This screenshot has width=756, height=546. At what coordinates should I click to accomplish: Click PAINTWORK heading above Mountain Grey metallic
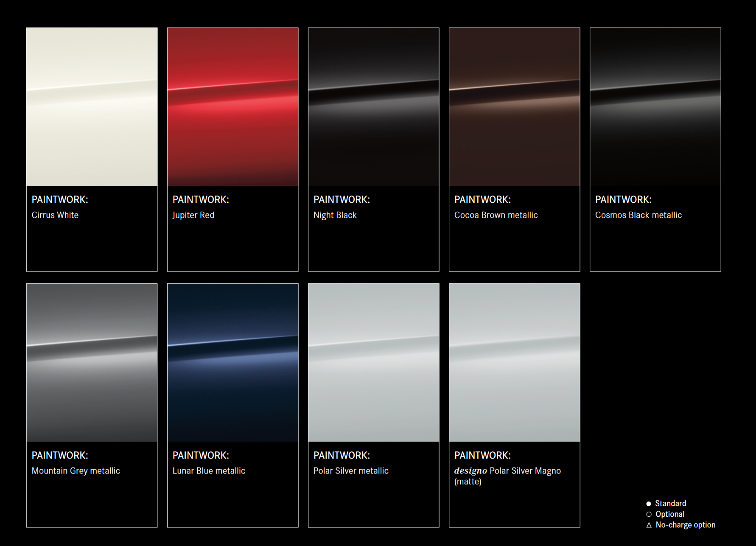pos(60,455)
